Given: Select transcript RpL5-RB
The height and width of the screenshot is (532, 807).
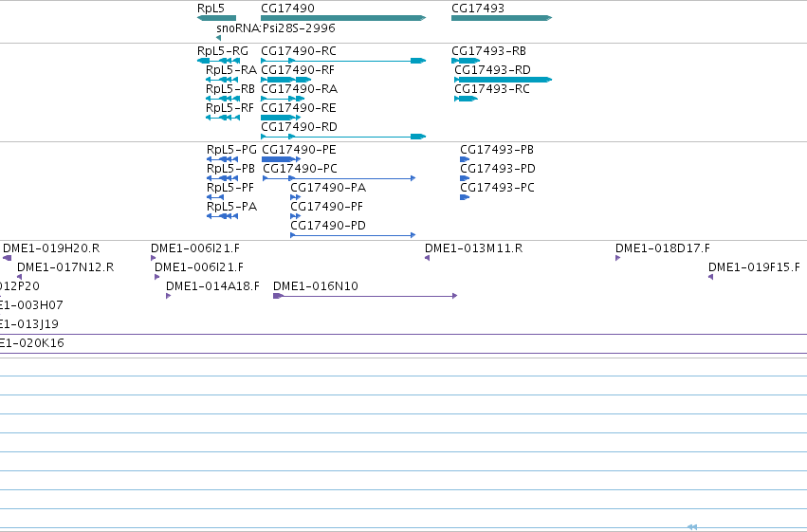Looking at the screenshot, I should point(230,89).
